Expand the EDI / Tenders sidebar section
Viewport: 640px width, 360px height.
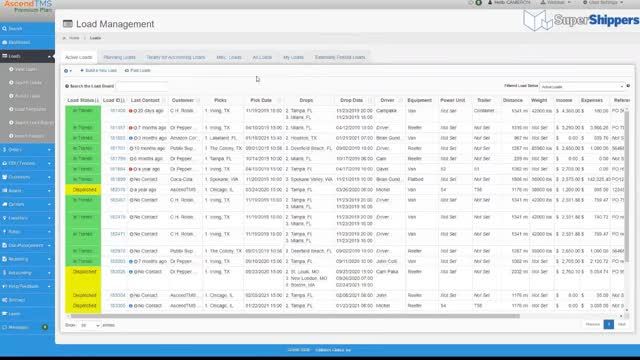click(x=27, y=163)
